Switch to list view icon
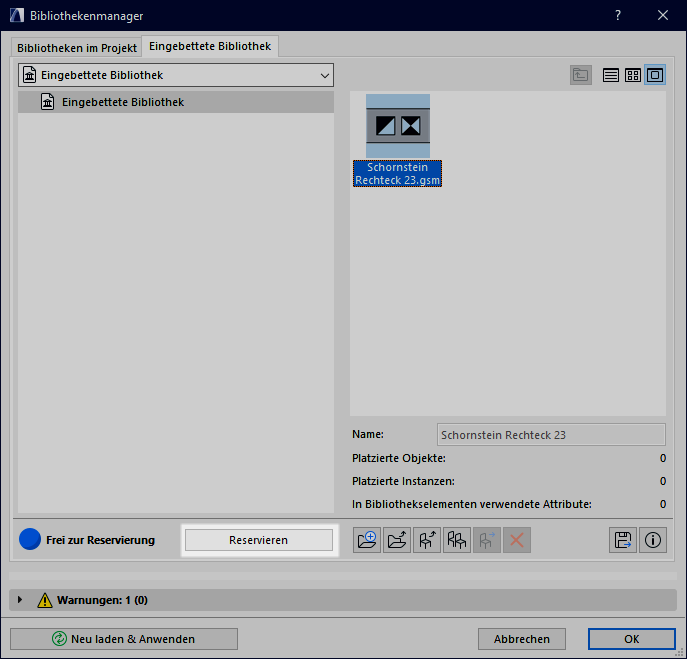 click(610, 75)
